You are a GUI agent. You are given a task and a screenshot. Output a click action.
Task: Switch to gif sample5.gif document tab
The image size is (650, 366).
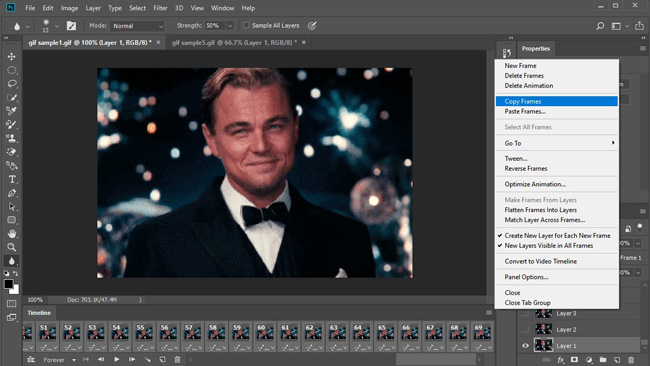[x=234, y=42]
